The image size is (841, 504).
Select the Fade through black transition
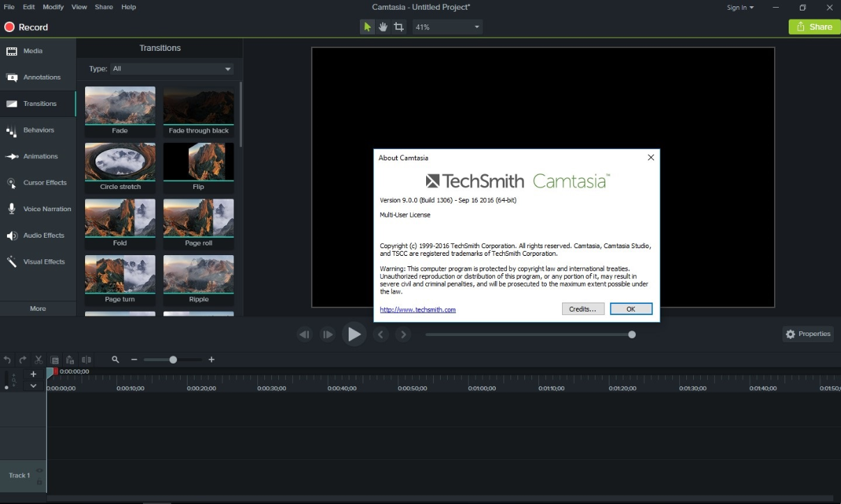point(199,111)
